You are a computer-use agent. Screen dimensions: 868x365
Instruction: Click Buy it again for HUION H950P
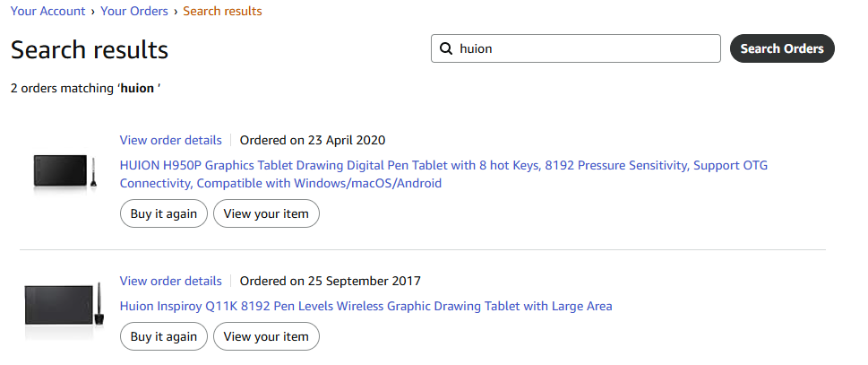(164, 213)
